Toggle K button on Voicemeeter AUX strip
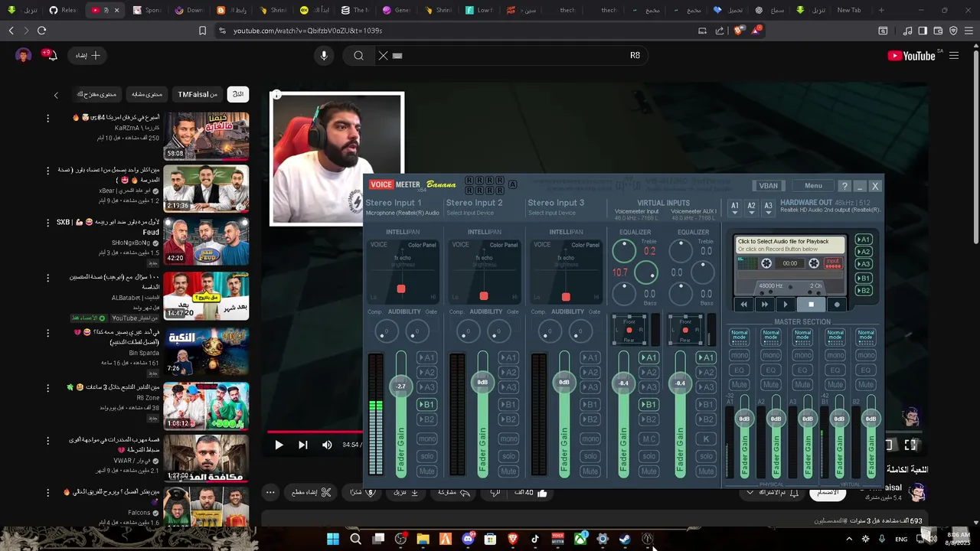980x551 pixels. (x=705, y=439)
